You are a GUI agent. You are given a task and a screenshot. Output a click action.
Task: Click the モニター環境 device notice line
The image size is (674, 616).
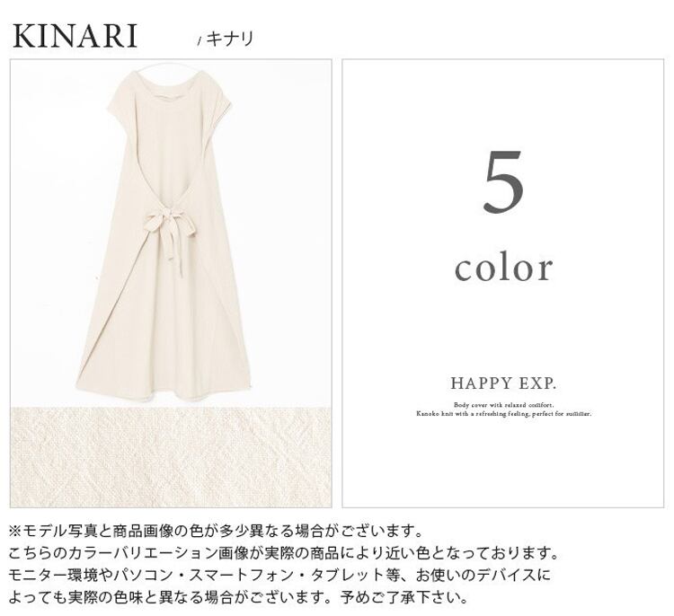pyautogui.click(x=279, y=576)
